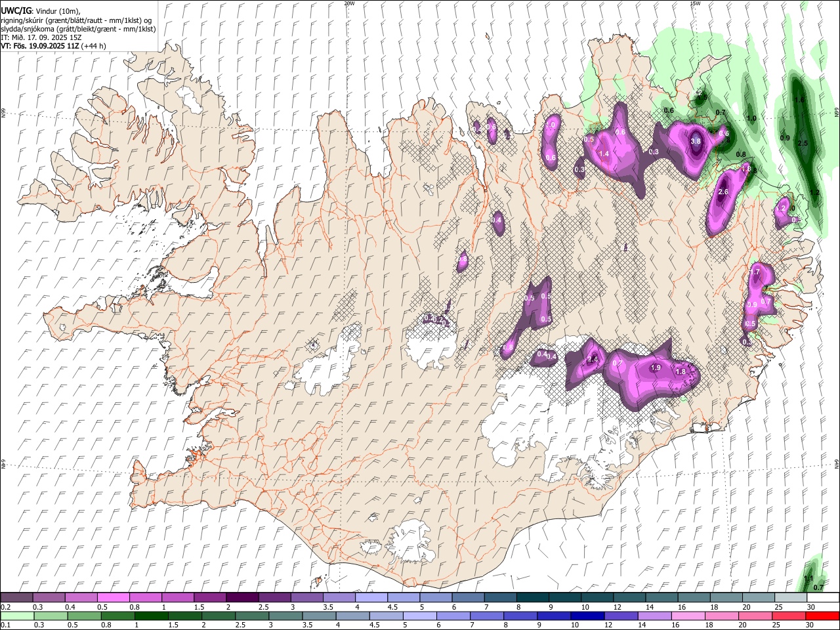Click the 1.6 value in offshore green band
This screenshot has width=840, height=630.
(x=799, y=100)
